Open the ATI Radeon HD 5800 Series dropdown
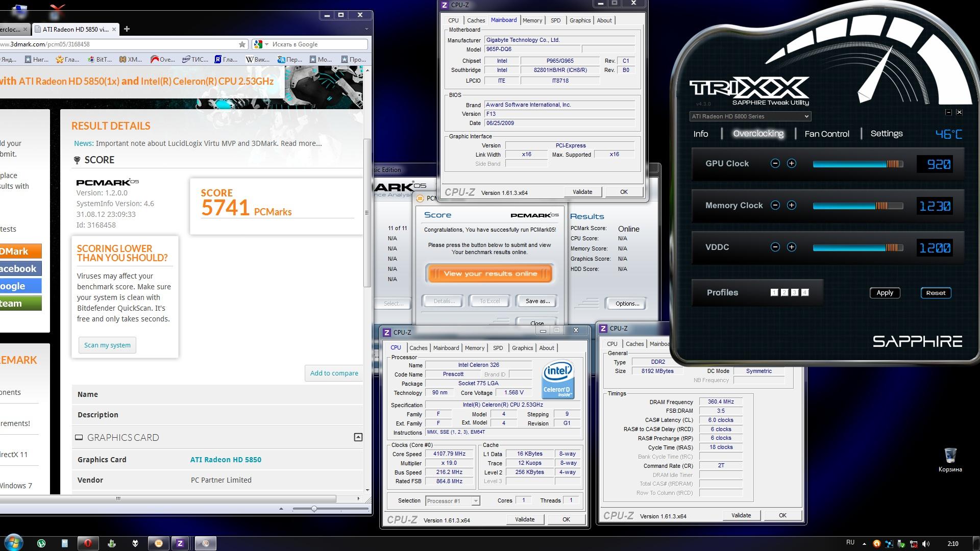Viewport: 980px width, 551px height. tap(750, 116)
